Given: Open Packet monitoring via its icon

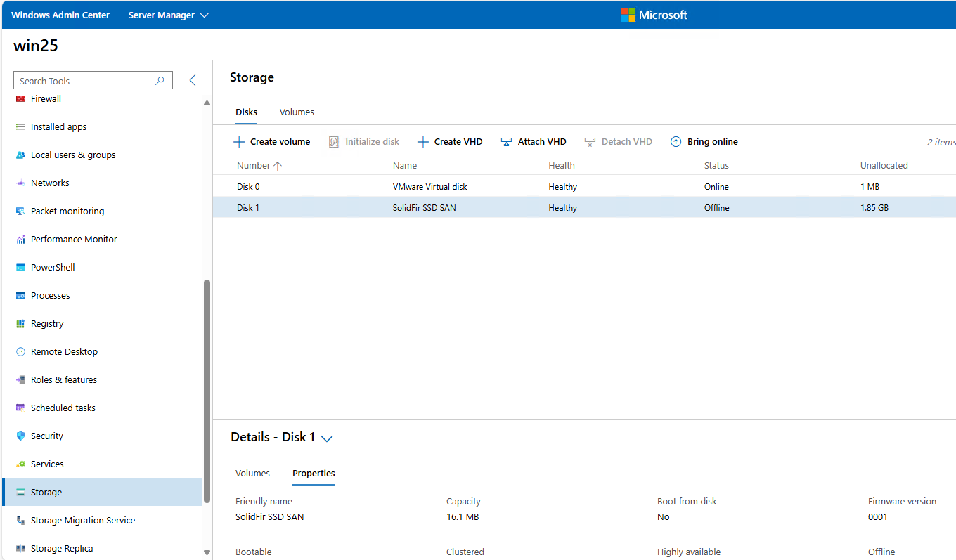Looking at the screenshot, I should click(x=20, y=211).
